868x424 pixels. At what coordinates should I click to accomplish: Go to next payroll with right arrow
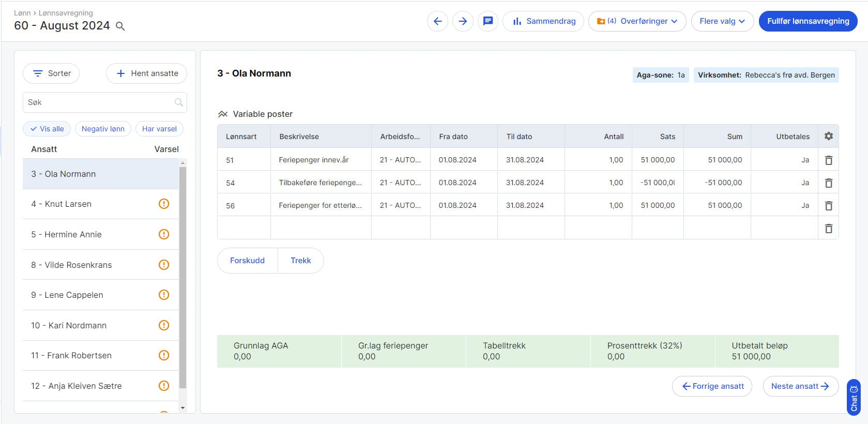463,21
